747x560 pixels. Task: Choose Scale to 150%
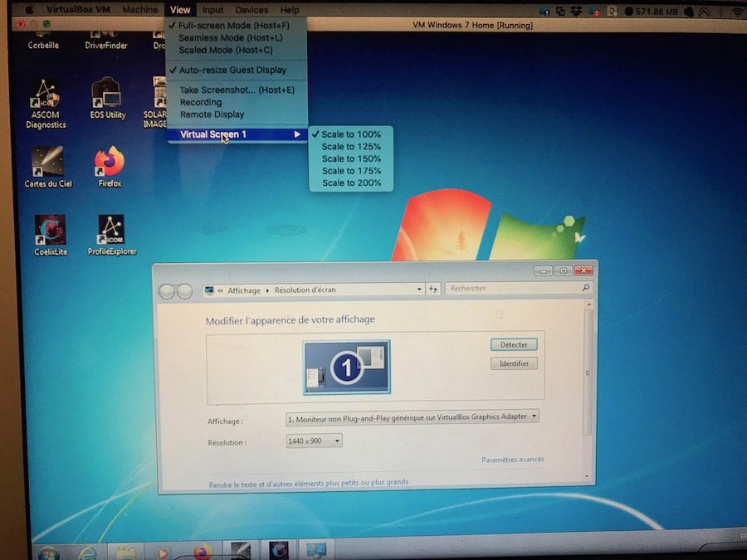tap(351, 158)
